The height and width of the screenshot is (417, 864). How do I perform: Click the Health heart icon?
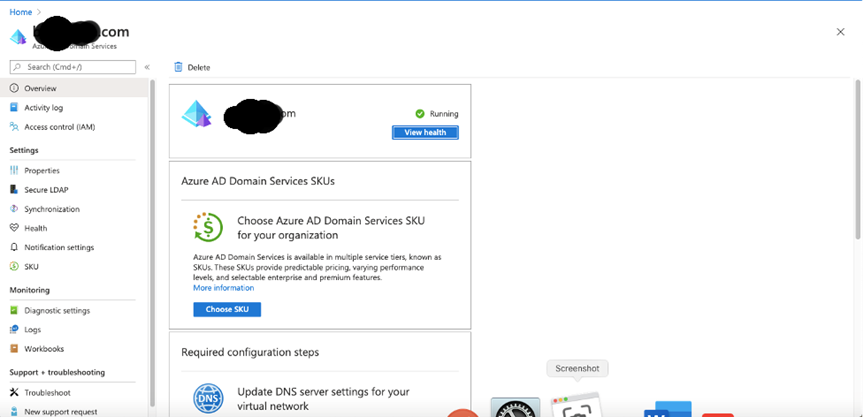point(14,228)
